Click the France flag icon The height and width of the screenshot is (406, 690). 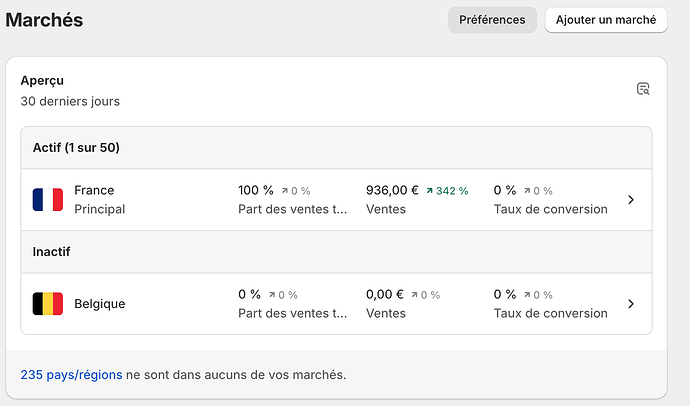(47, 200)
